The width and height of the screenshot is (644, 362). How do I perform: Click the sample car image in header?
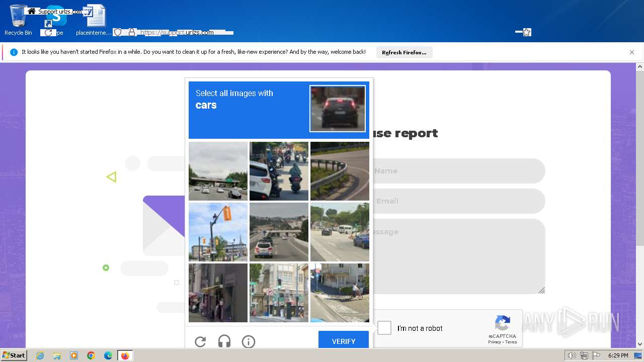(338, 109)
